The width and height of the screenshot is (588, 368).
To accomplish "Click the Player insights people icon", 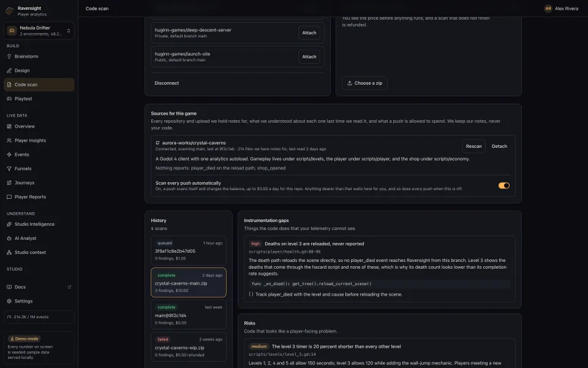I will click(9, 140).
